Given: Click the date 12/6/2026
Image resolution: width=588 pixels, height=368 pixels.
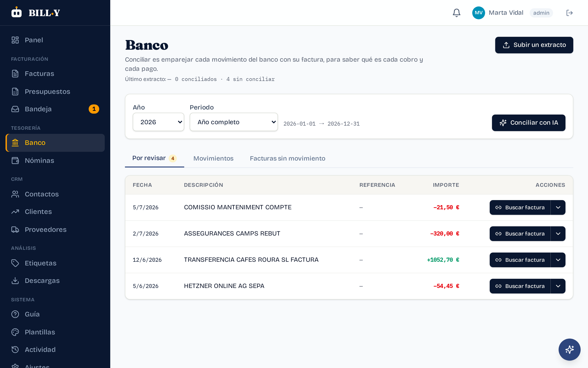Looking at the screenshot, I should tap(147, 260).
